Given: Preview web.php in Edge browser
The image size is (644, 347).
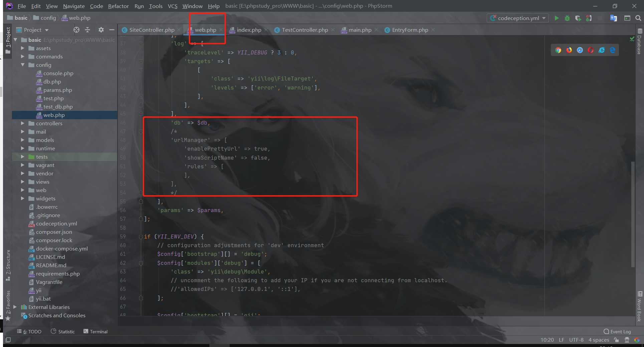Looking at the screenshot, I should (612, 50).
